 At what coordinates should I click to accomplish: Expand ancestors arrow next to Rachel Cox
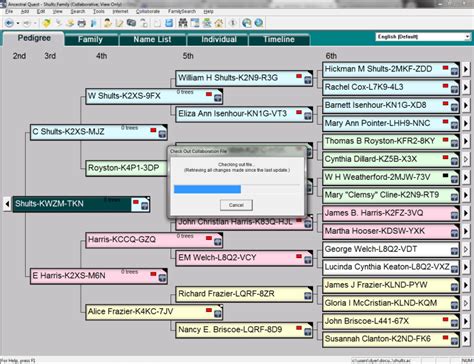466,88
